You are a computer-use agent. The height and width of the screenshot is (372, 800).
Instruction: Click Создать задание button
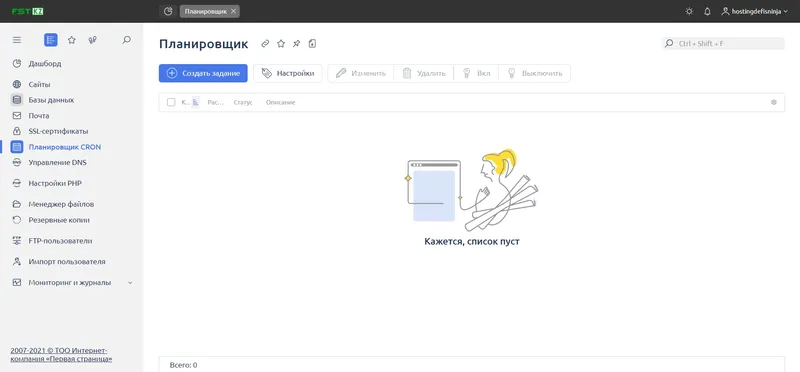(203, 73)
